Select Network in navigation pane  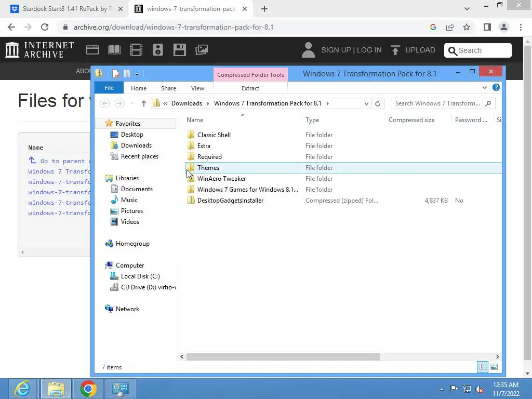pyautogui.click(x=127, y=309)
